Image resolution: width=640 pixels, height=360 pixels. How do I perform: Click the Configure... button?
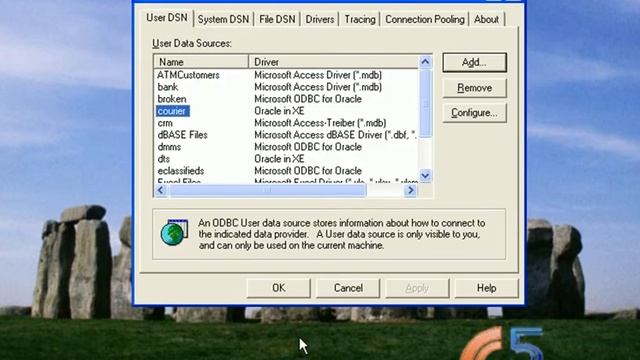(x=474, y=113)
